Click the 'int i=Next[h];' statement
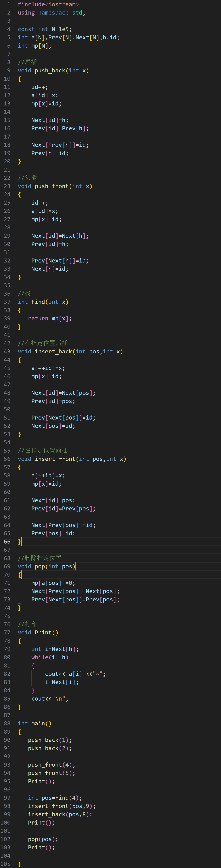The width and height of the screenshot is (221, 868). 55,649
